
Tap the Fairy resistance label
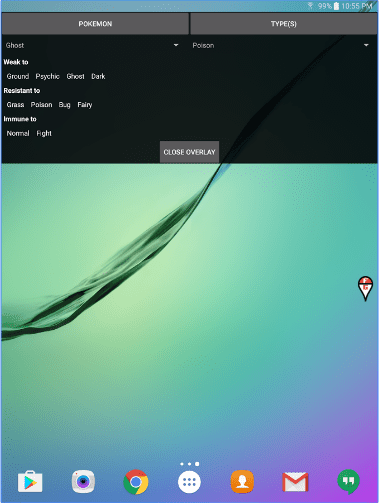coord(85,105)
